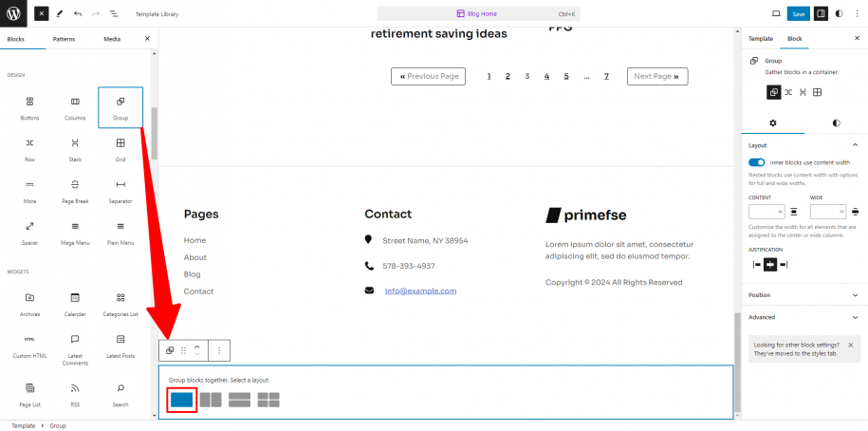Toggle Inner blocks use content width
This screenshot has width=868, height=431.
point(757,162)
